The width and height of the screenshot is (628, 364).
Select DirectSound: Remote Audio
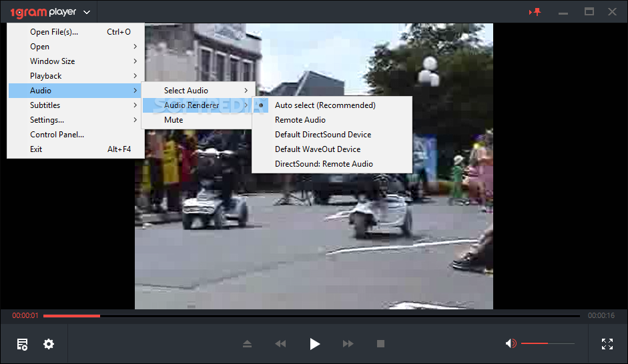click(332, 164)
